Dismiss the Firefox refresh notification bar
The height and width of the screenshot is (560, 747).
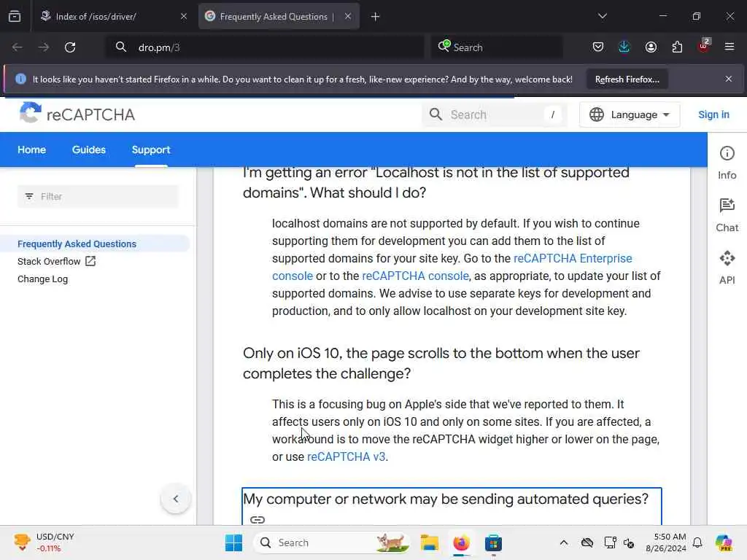coord(729,79)
